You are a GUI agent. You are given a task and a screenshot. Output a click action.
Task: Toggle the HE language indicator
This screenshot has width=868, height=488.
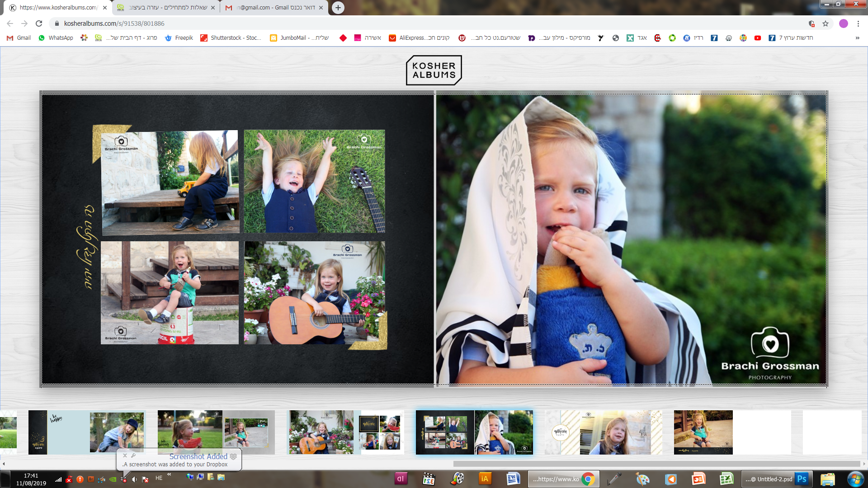tap(159, 478)
